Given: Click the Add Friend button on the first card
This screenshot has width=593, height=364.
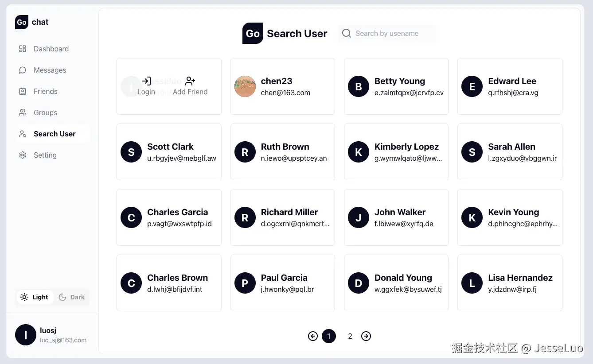Looking at the screenshot, I should click(x=190, y=86).
